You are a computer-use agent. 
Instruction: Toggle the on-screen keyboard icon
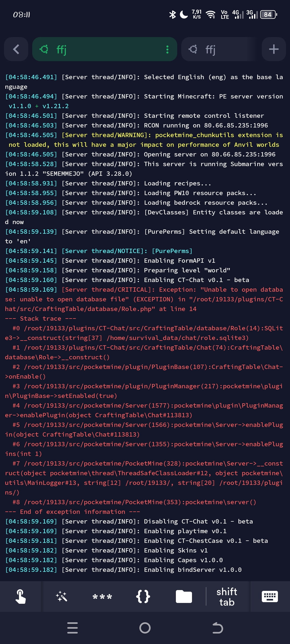click(270, 597)
